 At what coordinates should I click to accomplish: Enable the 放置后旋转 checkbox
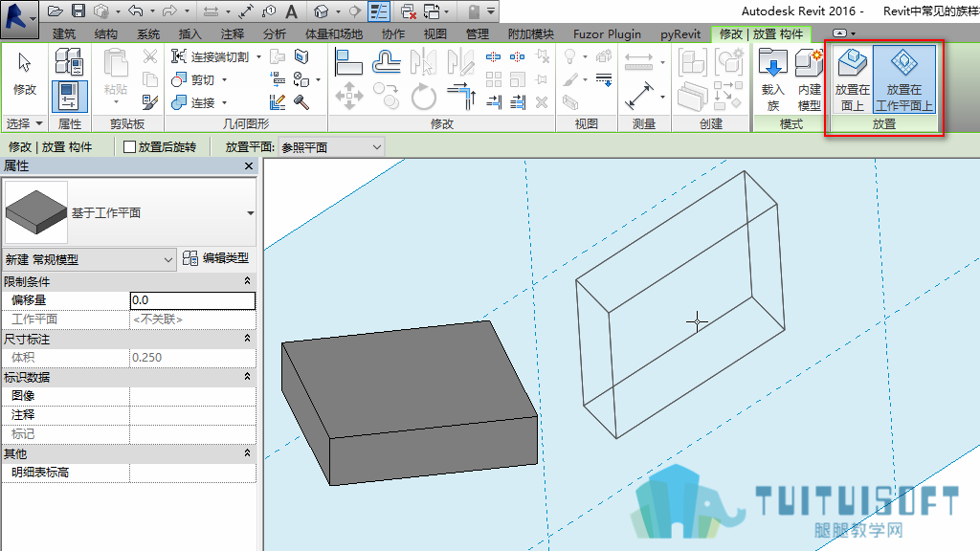(130, 146)
